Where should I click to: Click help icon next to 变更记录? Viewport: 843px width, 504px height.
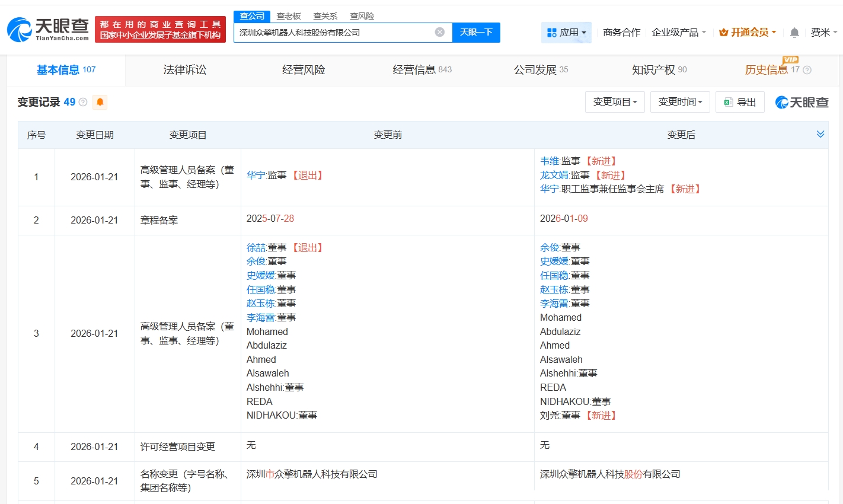pyautogui.click(x=83, y=102)
